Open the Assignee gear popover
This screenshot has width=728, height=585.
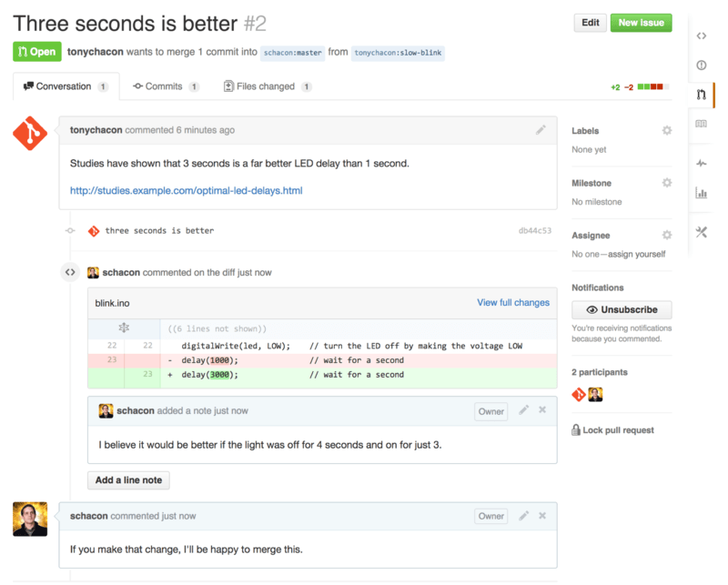click(x=669, y=235)
